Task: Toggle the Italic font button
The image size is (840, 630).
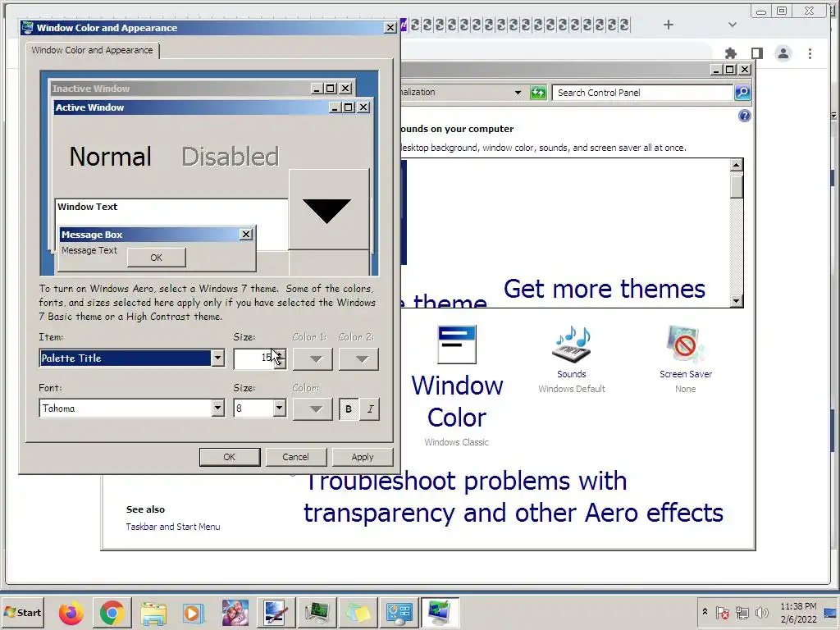Action: tap(370, 409)
